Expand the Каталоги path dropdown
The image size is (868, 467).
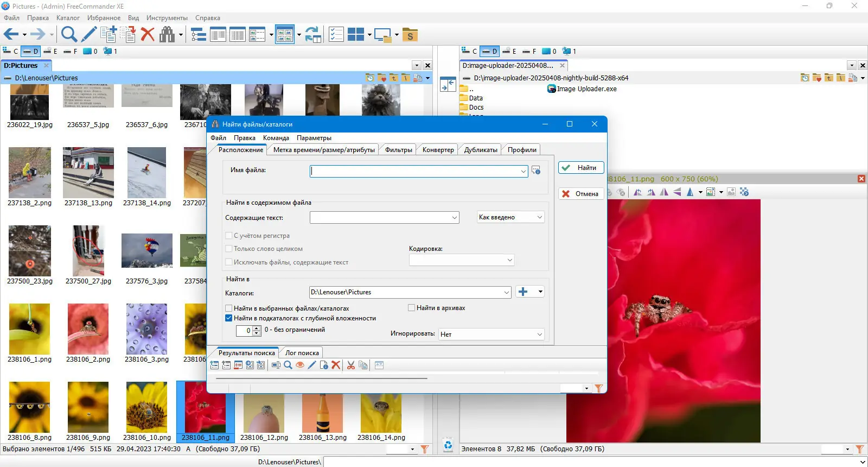(x=506, y=292)
